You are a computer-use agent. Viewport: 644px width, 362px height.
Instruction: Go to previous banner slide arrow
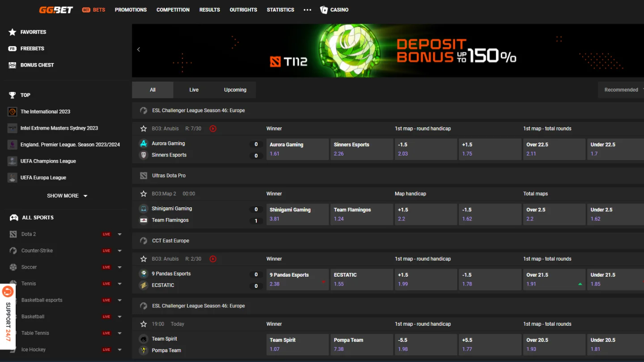(x=139, y=50)
